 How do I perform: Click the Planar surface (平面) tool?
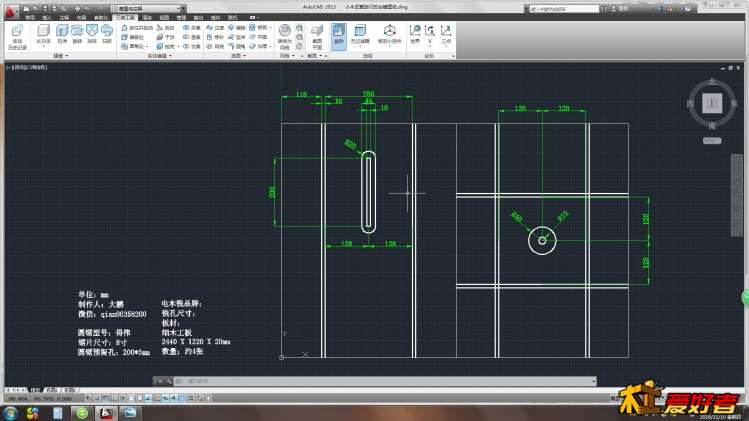click(258, 37)
